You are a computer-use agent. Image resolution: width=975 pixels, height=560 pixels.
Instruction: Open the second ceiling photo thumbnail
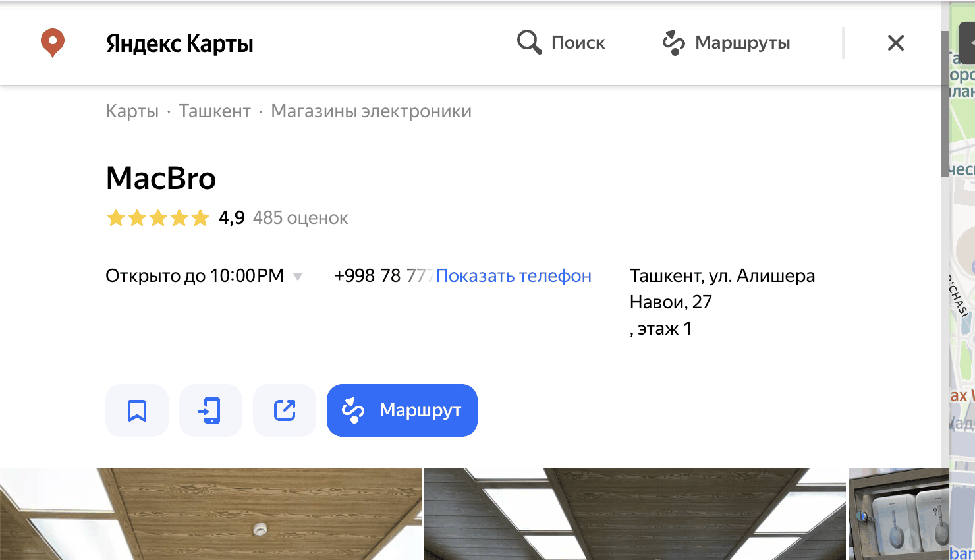(635, 515)
